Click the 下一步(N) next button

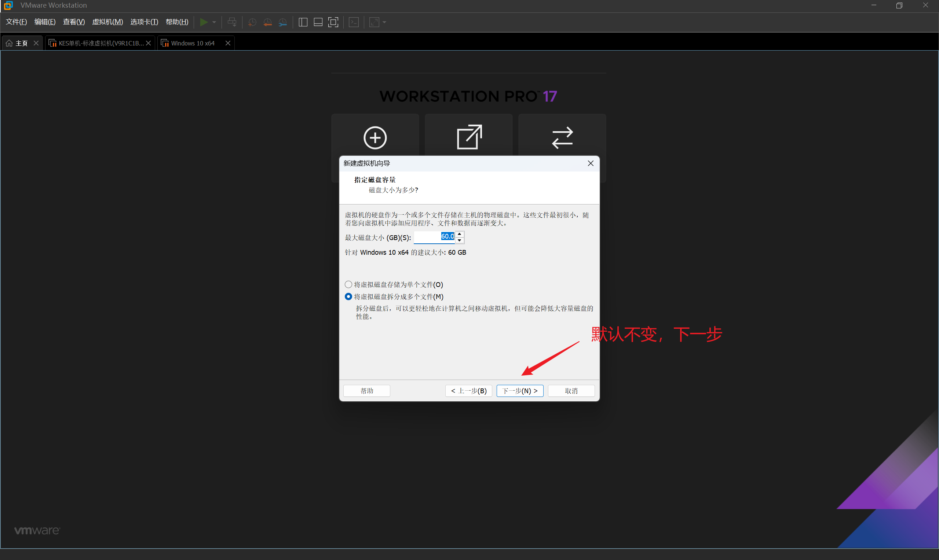click(x=519, y=391)
